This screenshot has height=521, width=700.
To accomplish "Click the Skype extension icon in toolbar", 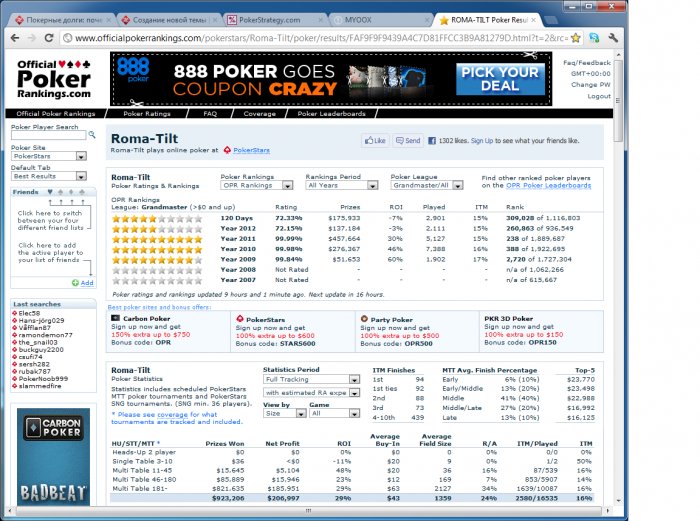I will pyautogui.click(x=593, y=38).
